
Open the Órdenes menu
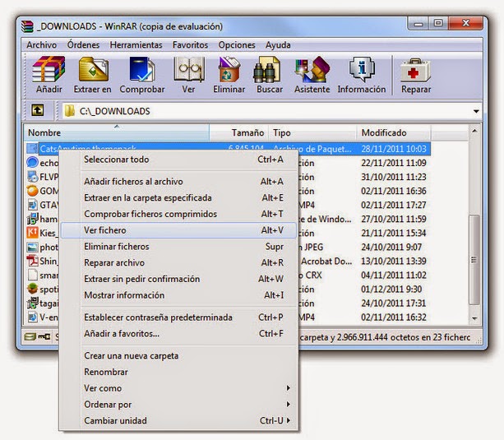83,44
